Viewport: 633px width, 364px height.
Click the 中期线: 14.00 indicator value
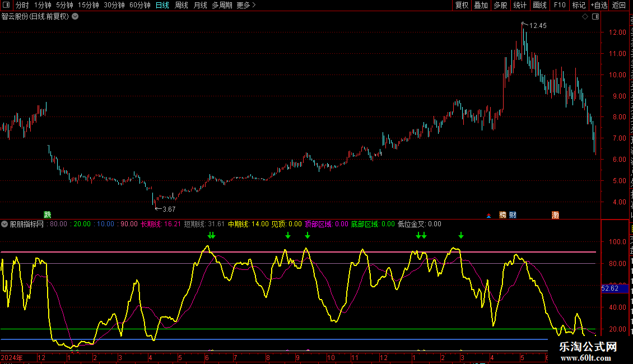pos(248,224)
